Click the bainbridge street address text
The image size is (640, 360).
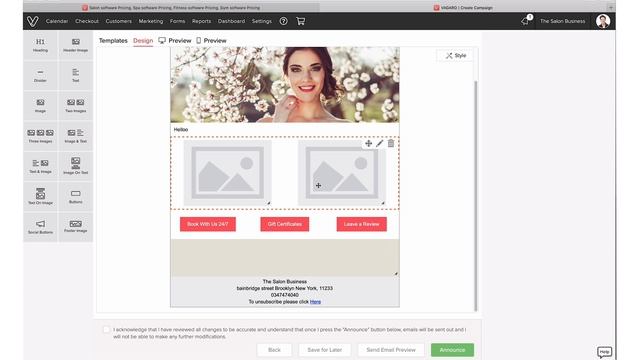[x=284, y=288]
